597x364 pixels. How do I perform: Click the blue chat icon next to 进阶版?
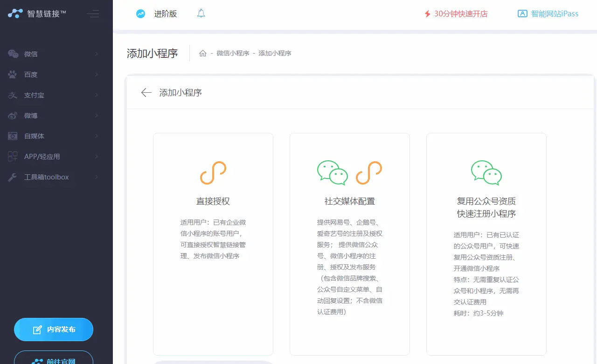tap(140, 14)
